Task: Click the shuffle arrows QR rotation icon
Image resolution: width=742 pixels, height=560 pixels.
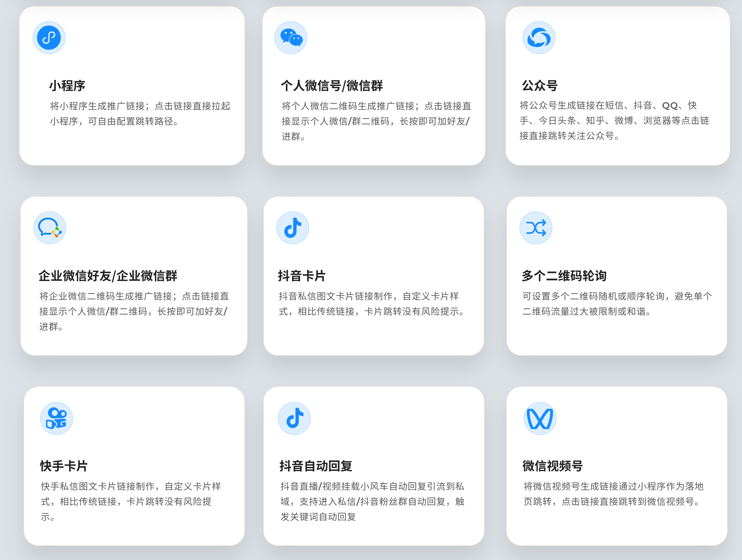Action: [536, 228]
